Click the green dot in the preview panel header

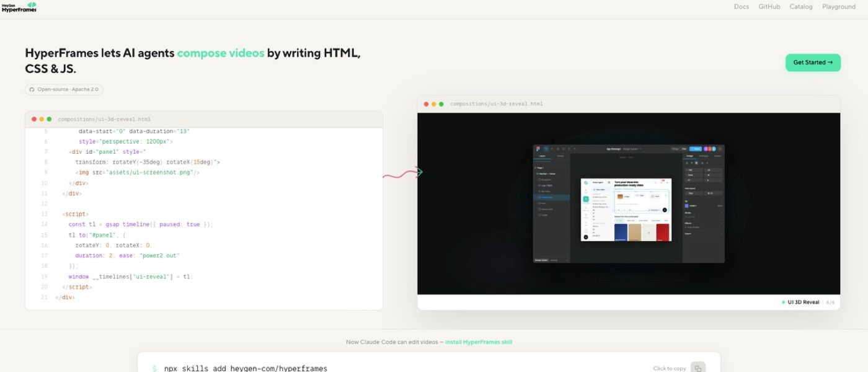pos(441,104)
